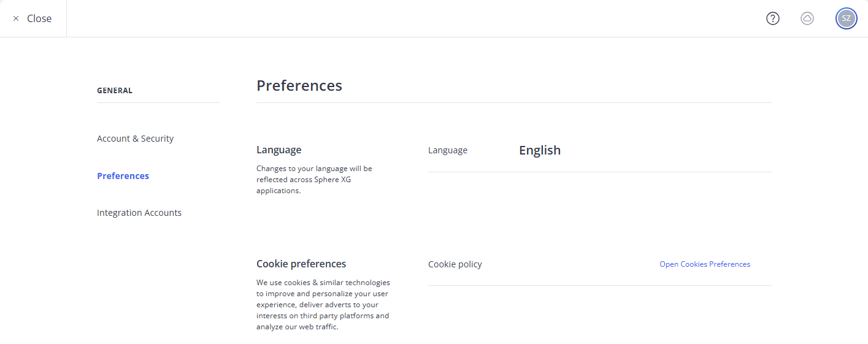Click the Cookie policy label

(455, 264)
